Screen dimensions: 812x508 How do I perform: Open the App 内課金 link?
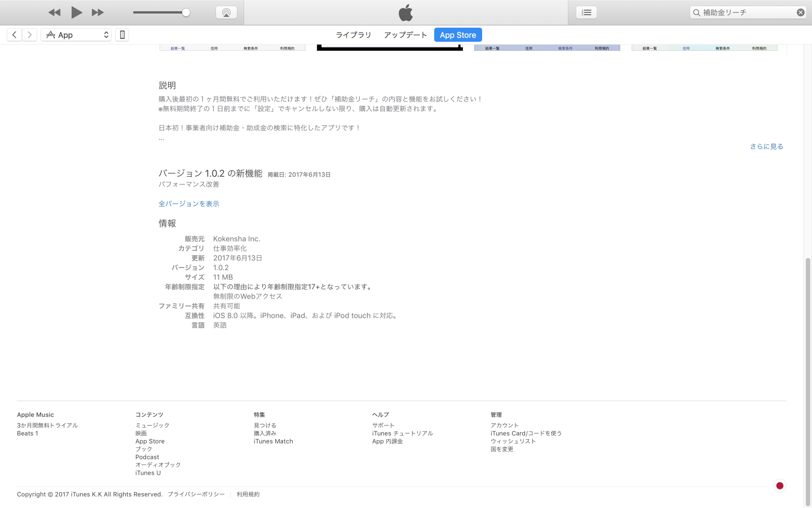pyautogui.click(x=387, y=441)
